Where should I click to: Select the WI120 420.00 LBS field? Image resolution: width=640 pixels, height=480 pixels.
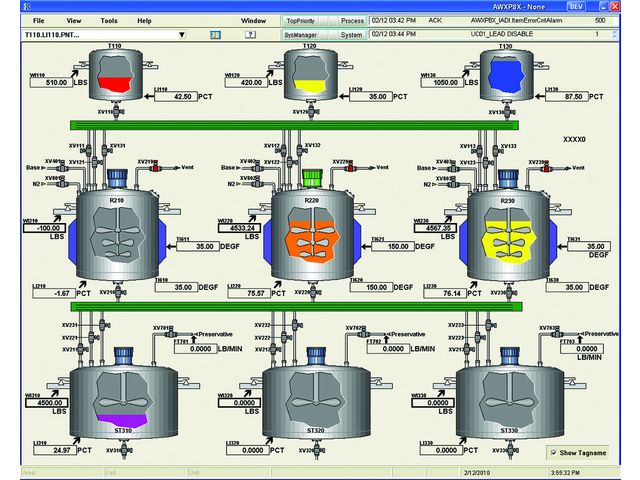pos(246,82)
